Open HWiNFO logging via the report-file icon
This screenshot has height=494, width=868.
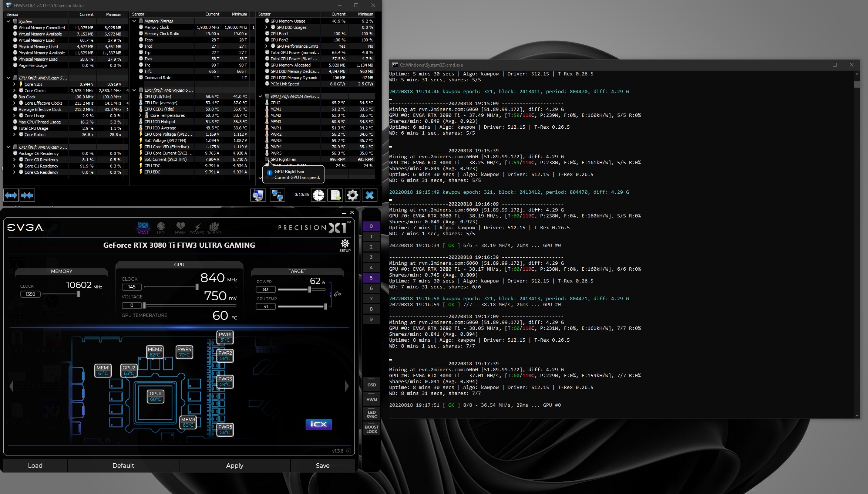tap(335, 195)
